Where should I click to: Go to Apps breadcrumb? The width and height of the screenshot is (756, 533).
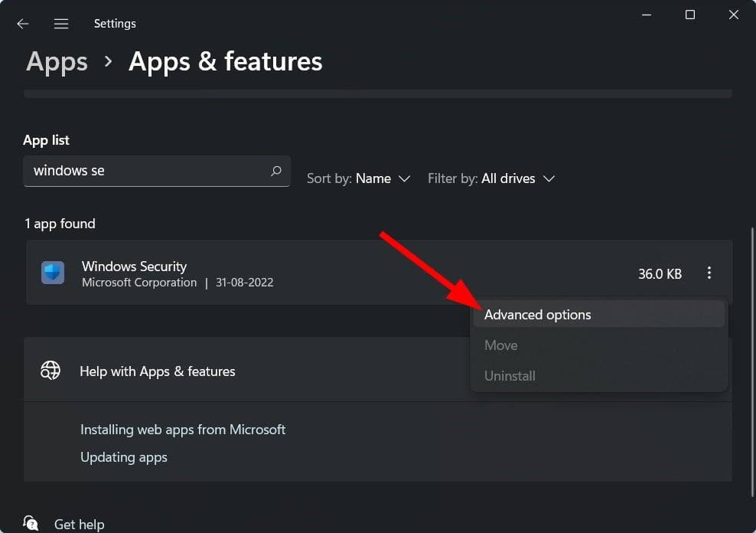pos(57,61)
